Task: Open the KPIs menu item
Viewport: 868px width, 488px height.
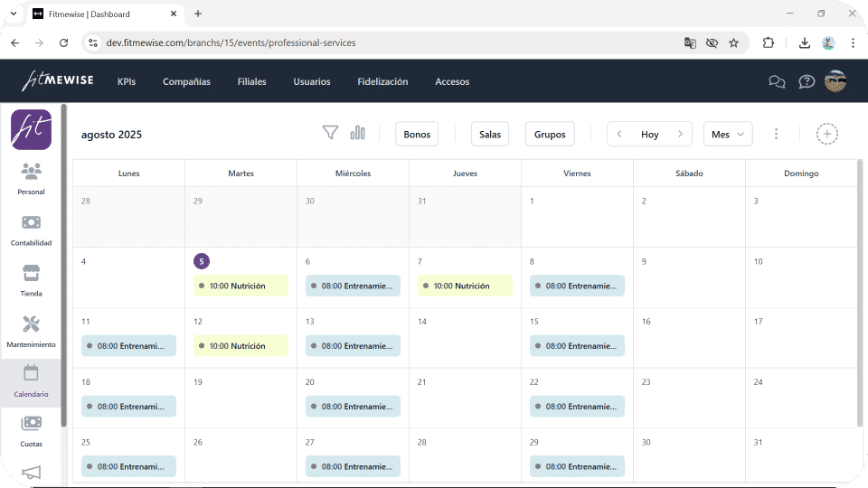Action: click(127, 81)
